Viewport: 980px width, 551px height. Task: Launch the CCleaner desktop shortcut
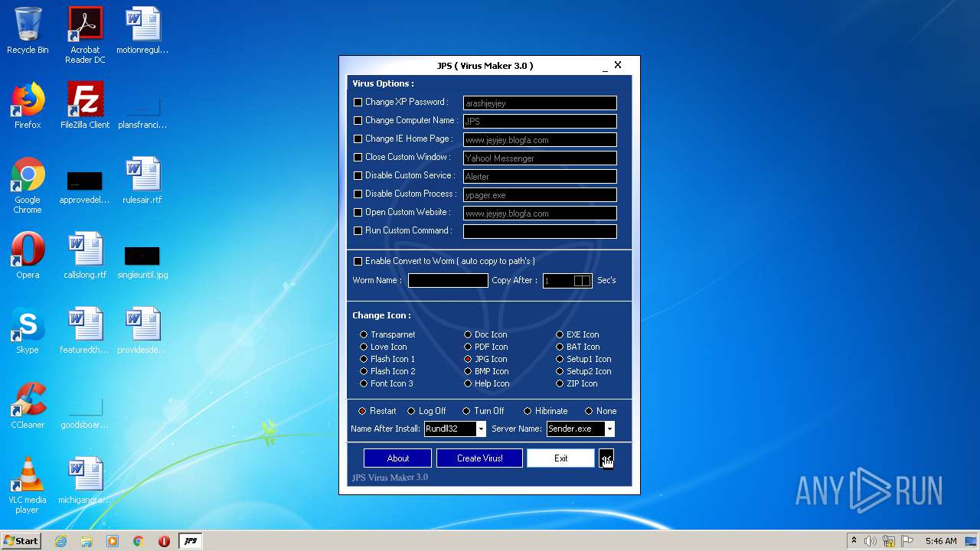(x=28, y=406)
